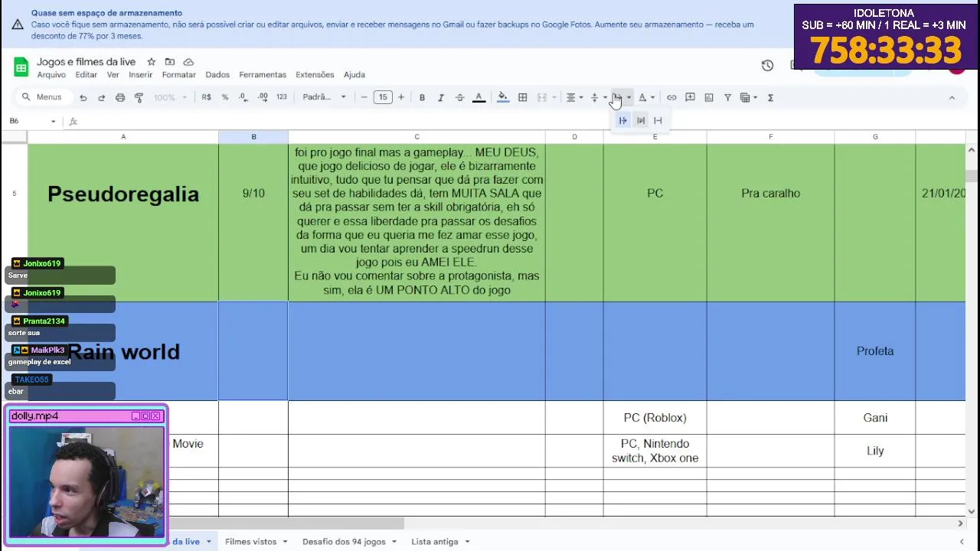Open Filmes vistos tab dropdown arrow
The height and width of the screenshot is (551, 980).
[x=285, y=542]
